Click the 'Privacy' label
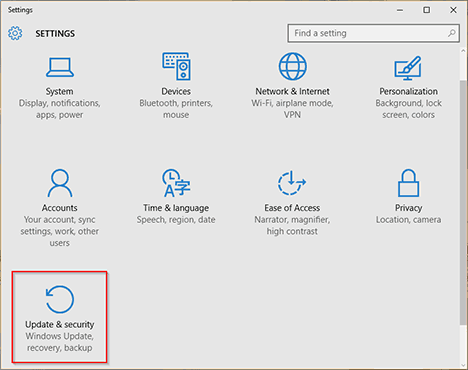The height and width of the screenshot is (370, 468). coord(408,208)
